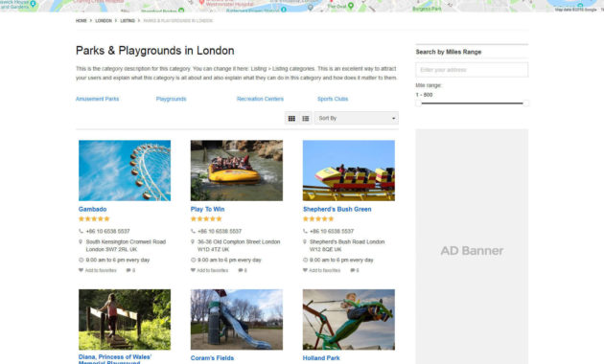Click the star rating under Gambado

[x=94, y=219]
